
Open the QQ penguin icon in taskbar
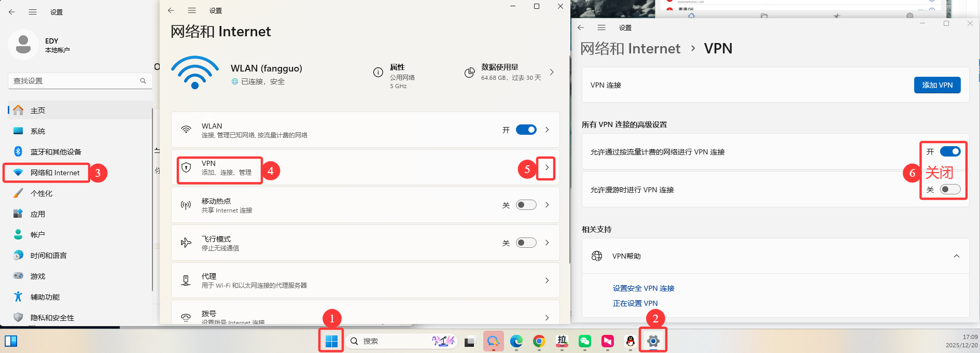point(630,341)
